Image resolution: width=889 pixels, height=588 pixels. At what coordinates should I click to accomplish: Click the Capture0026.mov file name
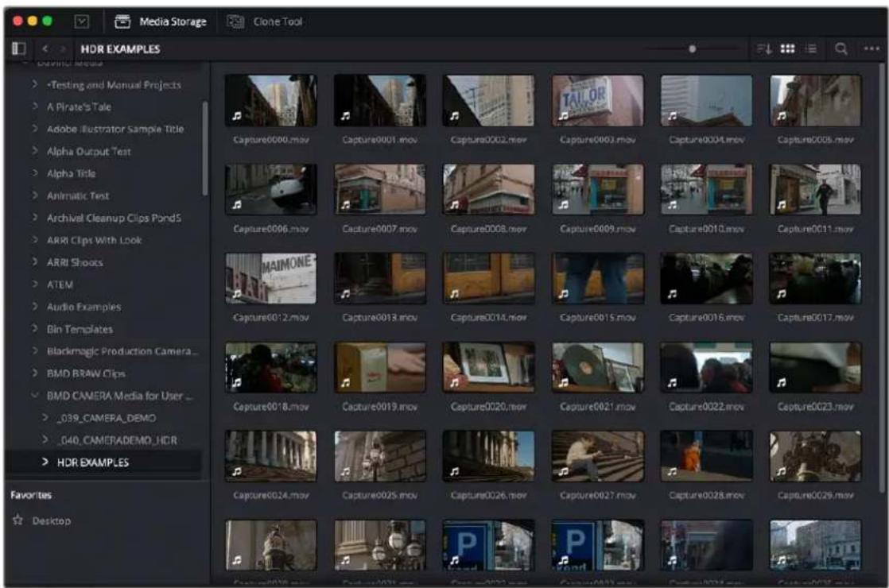[x=489, y=496]
